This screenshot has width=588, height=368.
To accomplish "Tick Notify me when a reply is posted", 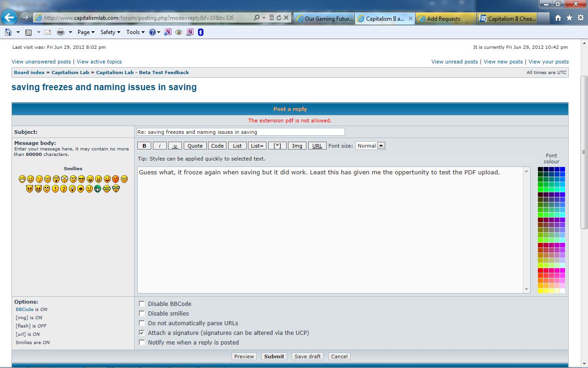I will pyautogui.click(x=142, y=342).
